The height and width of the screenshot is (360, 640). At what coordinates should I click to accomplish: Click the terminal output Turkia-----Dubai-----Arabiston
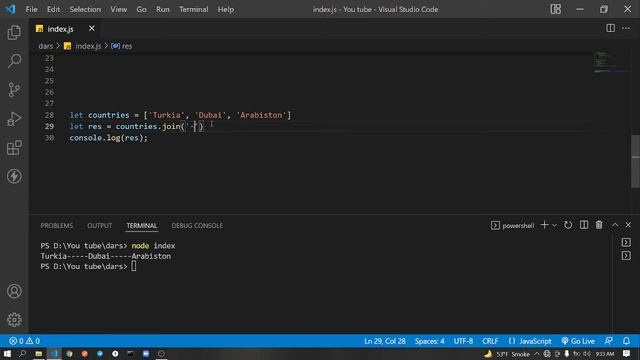click(105, 256)
